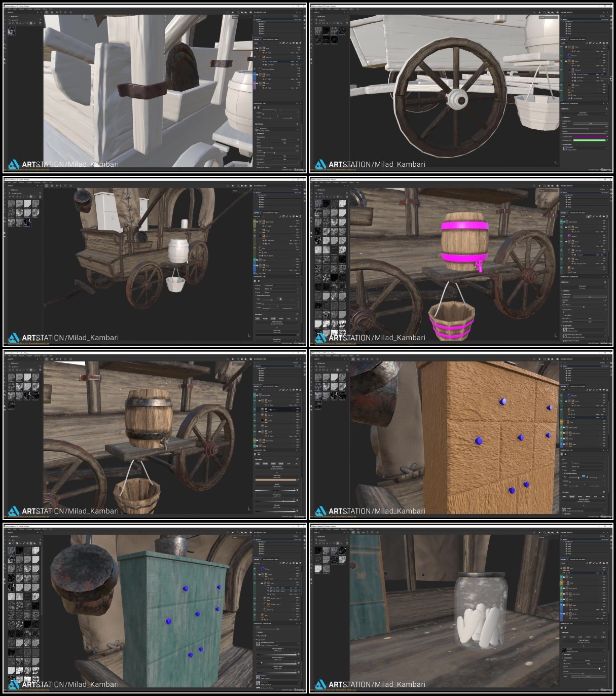Click rough channel button, metal-banded barrel screenshot
616x696 pixels.
point(273,463)
